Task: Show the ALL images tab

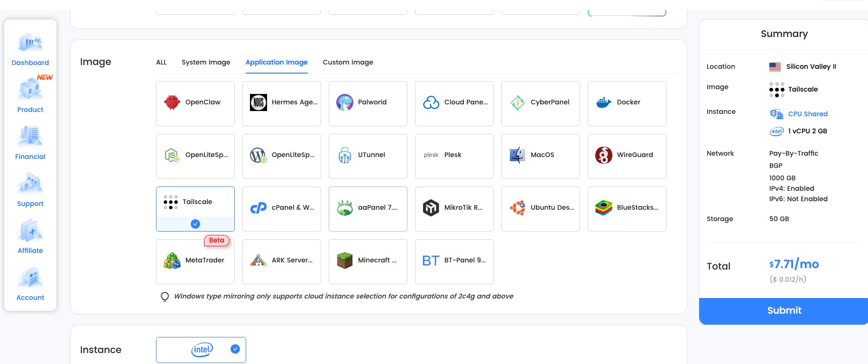Action: tap(161, 62)
